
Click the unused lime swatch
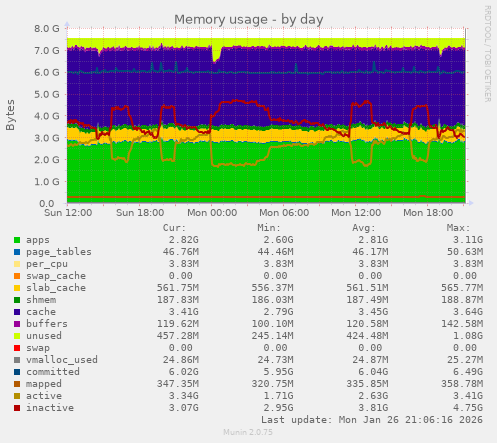(x=17, y=336)
